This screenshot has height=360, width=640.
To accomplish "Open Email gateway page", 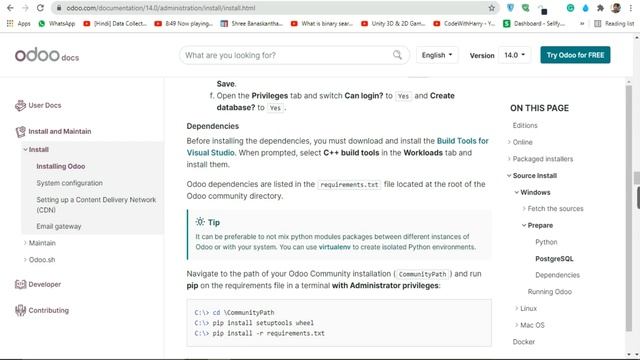I will coord(59,226).
